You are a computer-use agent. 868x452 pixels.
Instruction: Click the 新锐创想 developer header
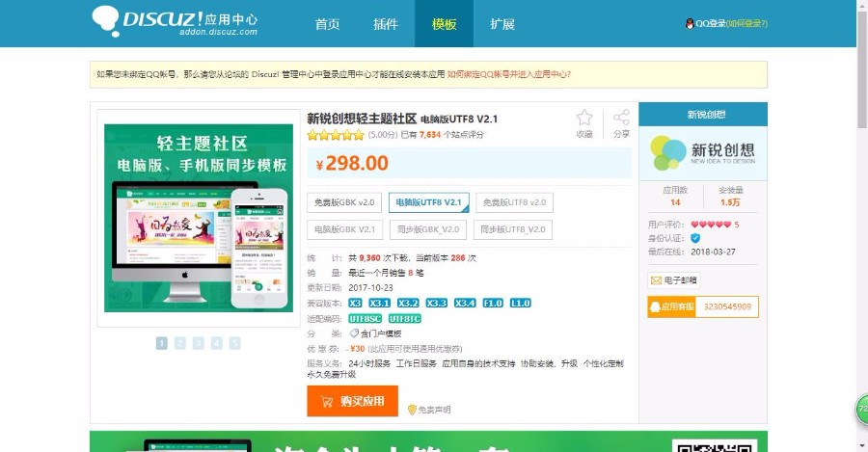(703, 114)
